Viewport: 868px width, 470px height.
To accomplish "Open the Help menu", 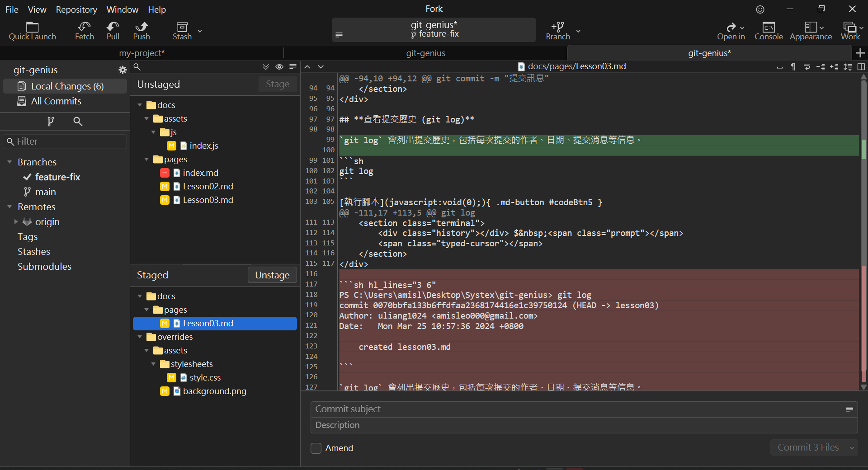I will [157, 9].
